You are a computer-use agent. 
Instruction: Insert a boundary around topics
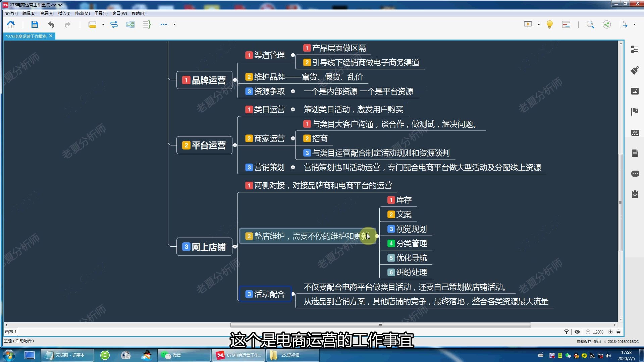130,24
